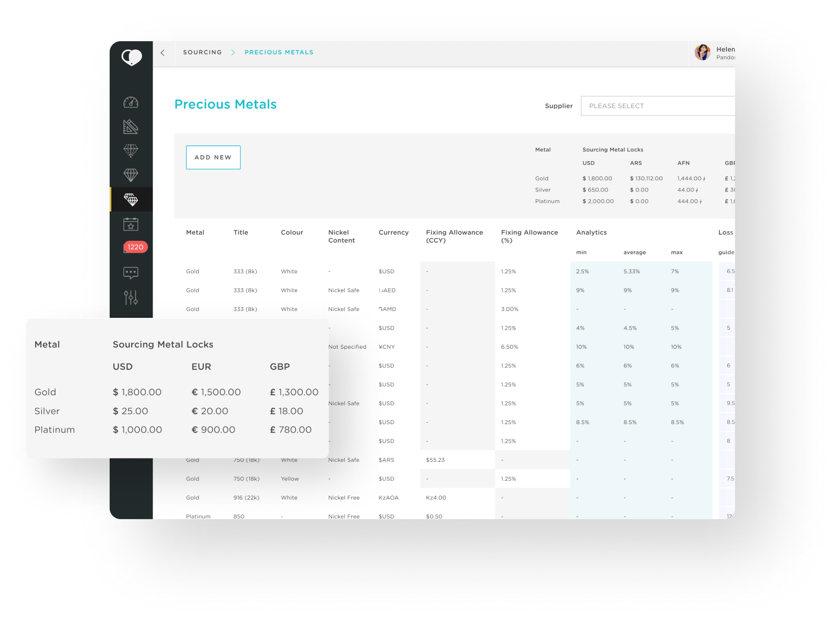Select the dotted diamond outline icon

tap(131, 151)
